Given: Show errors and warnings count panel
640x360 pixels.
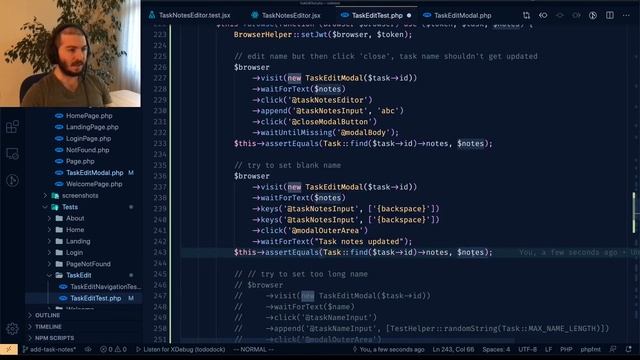Looking at the screenshot, I should point(113,349).
